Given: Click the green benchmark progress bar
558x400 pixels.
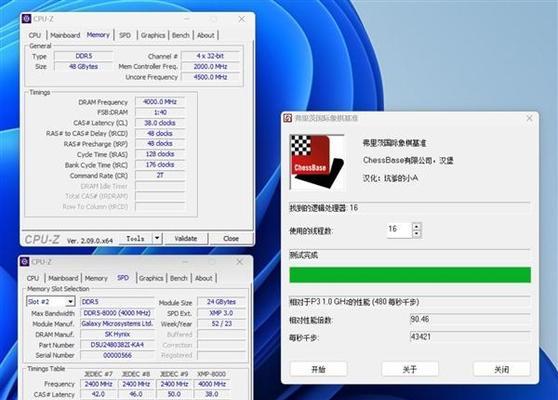Looking at the screenshot, I should pyautogui.click(x=410, y=275).
